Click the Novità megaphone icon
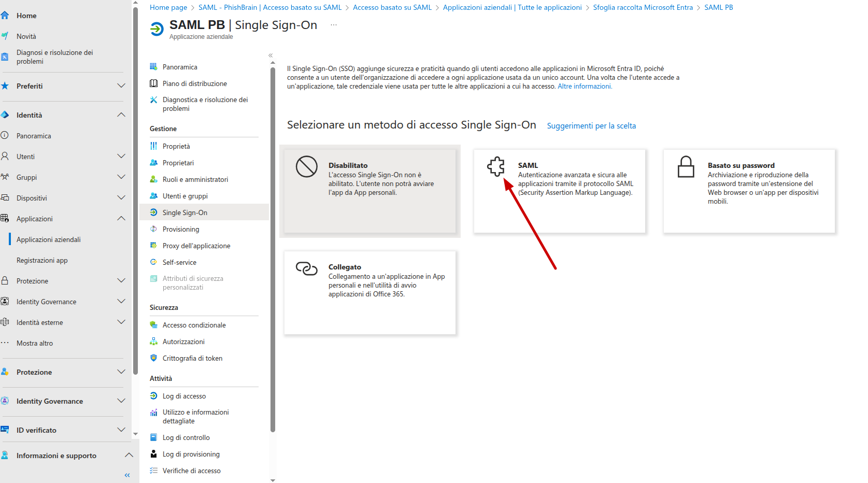 [5, 36]
